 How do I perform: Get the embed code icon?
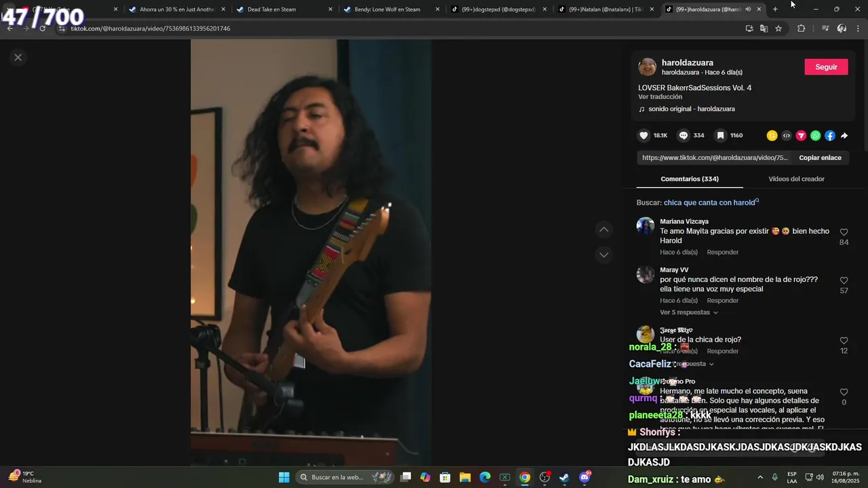click(x=787, y=136)
